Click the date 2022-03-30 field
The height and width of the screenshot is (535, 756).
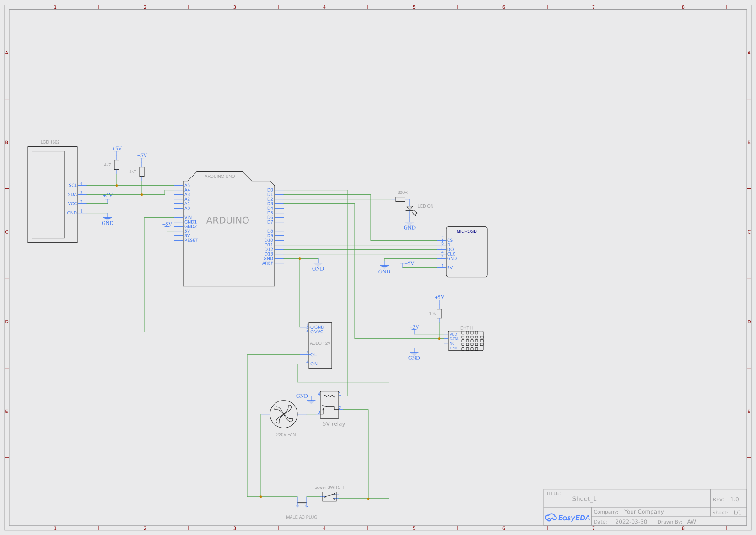pyautogui.click(x=631, y=522)
